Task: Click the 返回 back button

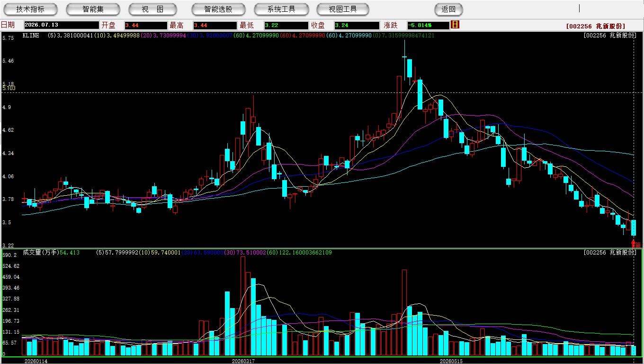Action: 448,9
